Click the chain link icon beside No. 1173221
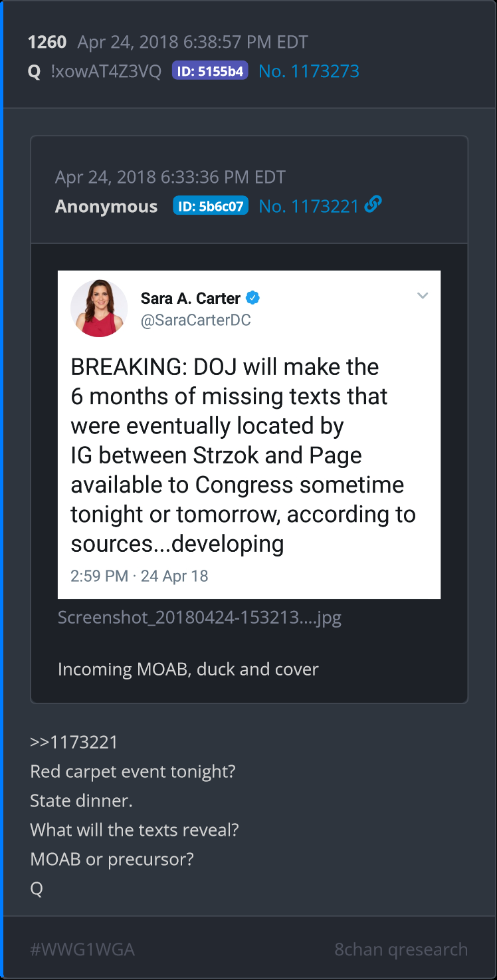The width and height of the screenshot is (497, 980). tap(373, 205)
